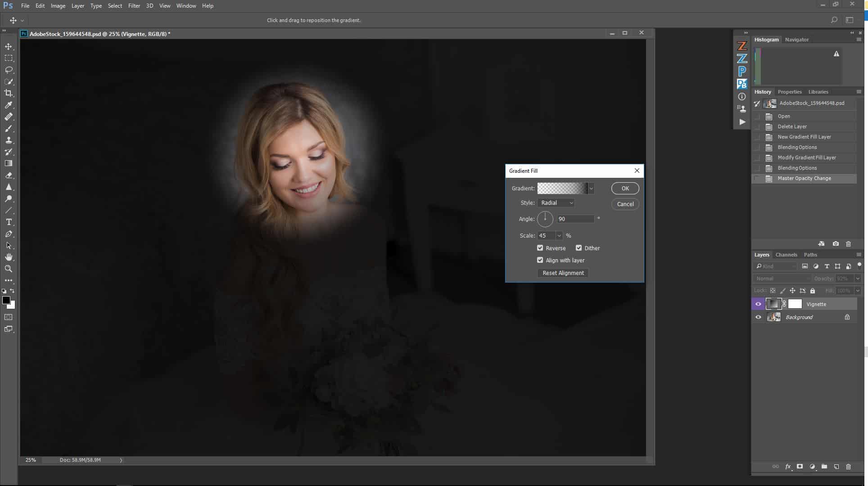868x486 pixels.
Task: Select the Pen tool
Action: tap(8, 234)
